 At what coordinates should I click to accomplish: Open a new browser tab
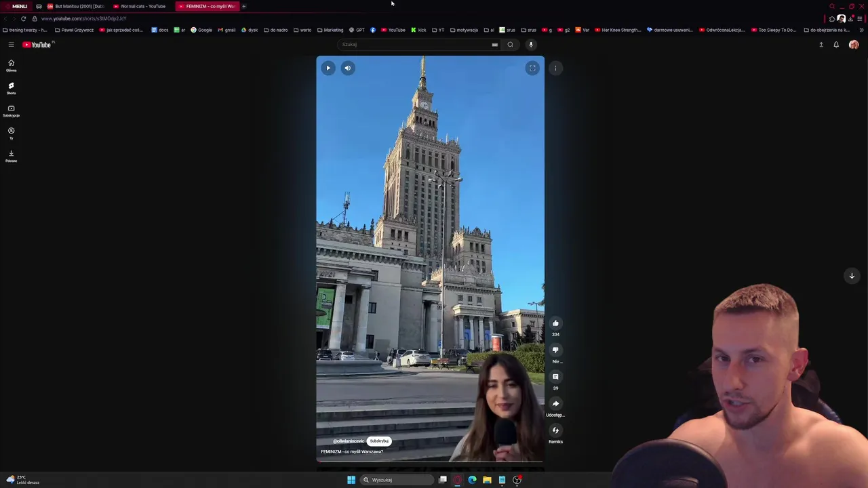click(x=244, y=6)
